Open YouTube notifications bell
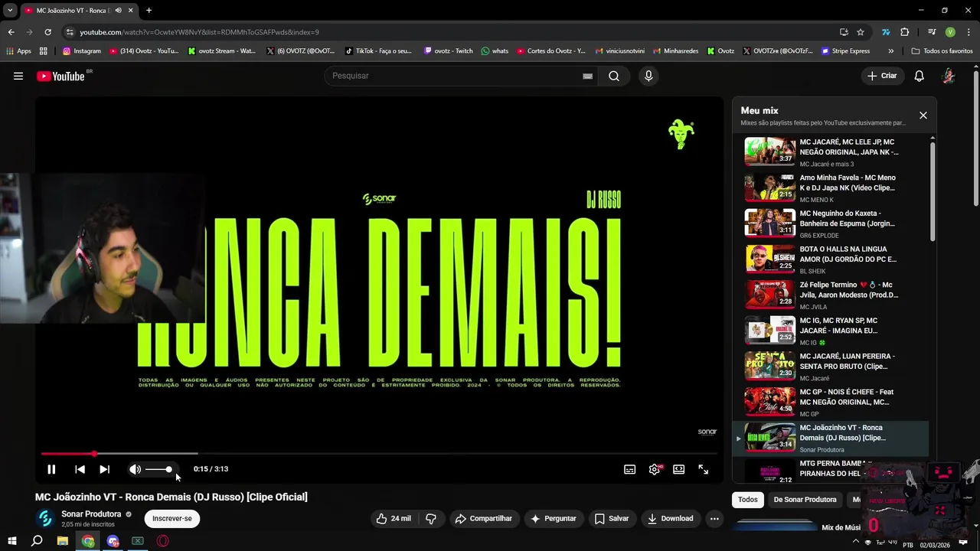The height and width of the screenshot is (551, 980). pyautogui.click(x=920, y=76)
